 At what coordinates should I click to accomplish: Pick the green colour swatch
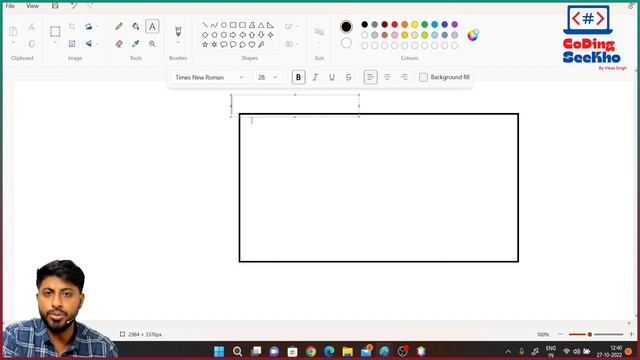point(424,24)
